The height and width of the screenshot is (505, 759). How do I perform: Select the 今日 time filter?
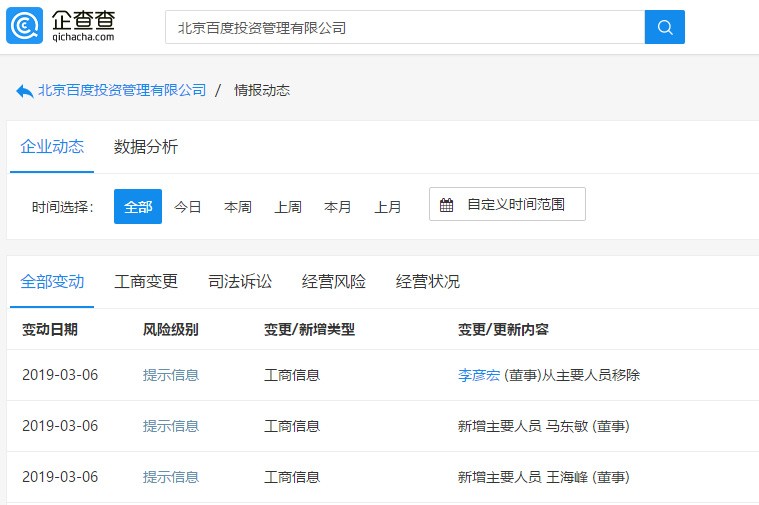point(188,207)
